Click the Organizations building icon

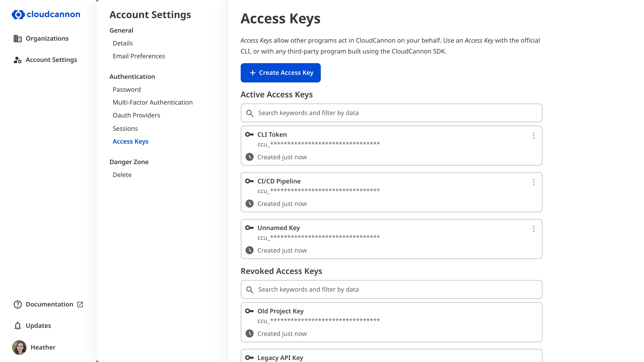click(18, 38)
